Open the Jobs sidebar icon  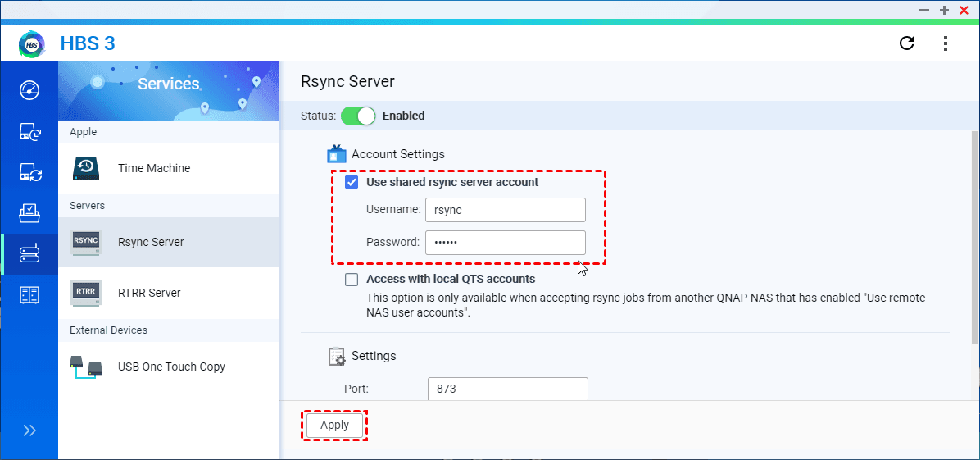[x=29, y=213]
